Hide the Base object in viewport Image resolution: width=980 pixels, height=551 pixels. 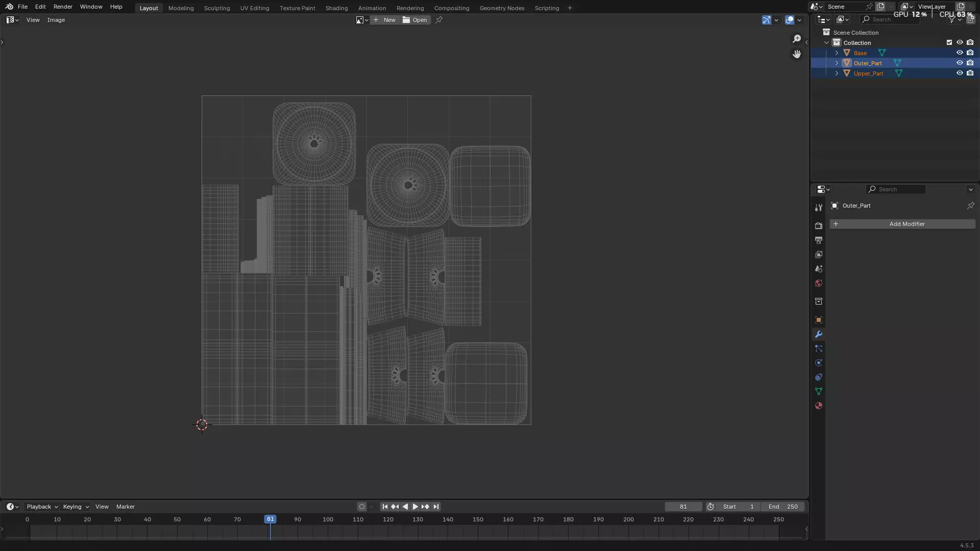coord(960,53)
